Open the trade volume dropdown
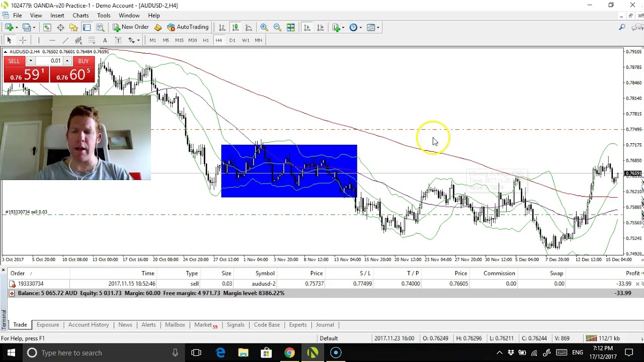The image size is (644, 362). (31, 61)
